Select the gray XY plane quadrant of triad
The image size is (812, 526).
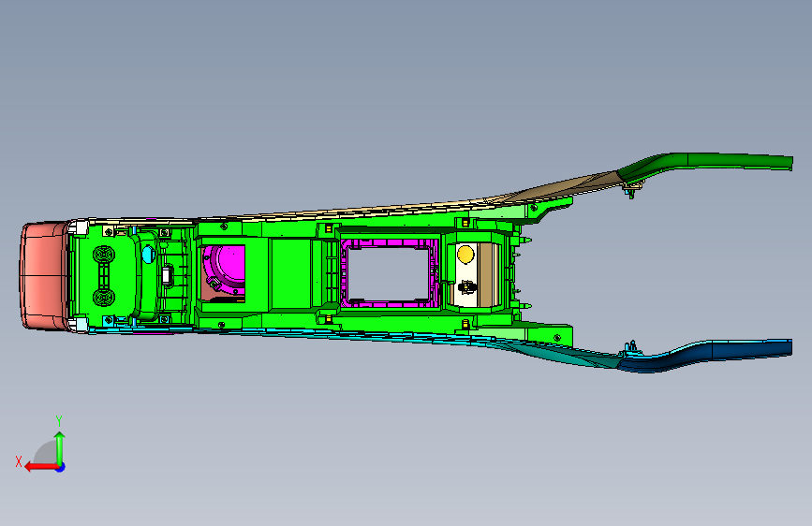(46, 454)
